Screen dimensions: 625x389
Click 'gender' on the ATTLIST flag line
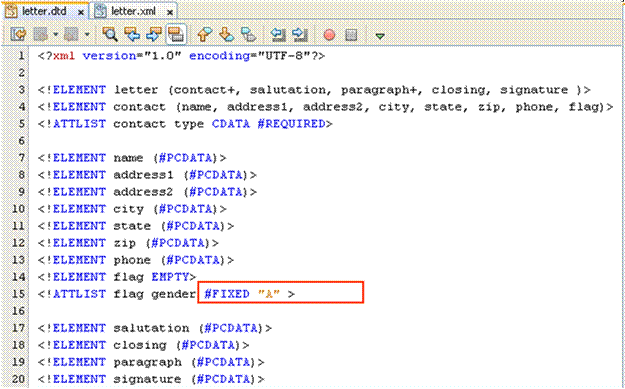(174, 294)
